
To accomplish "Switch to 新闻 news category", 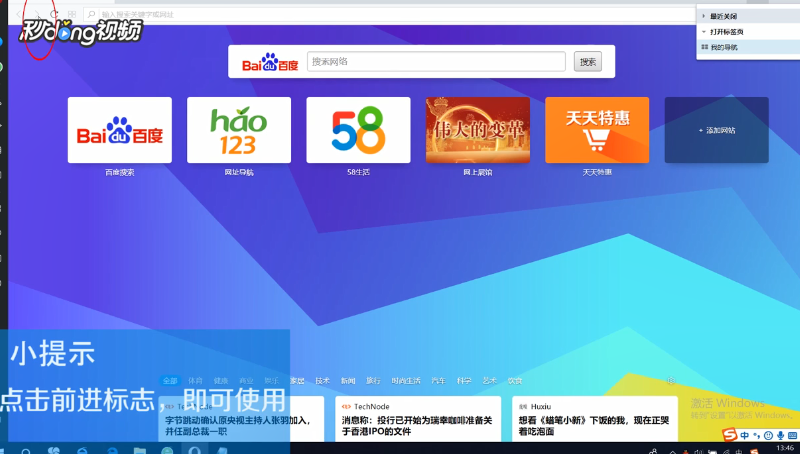I will click(348, 381).
